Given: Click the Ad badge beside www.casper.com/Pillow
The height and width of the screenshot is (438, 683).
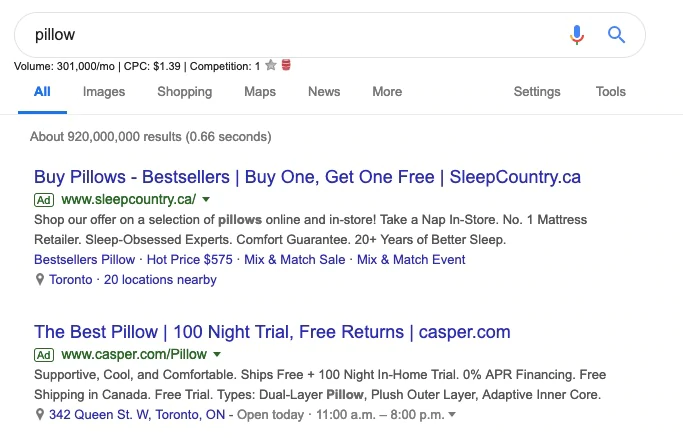Looking at the screenshot, I should (44, 355).
